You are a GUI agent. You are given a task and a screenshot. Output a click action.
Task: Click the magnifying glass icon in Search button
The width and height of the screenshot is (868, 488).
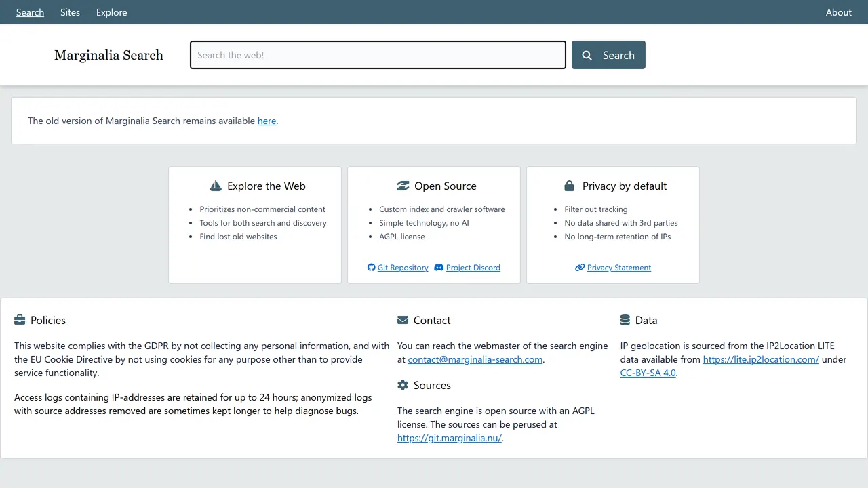tap(587, 56)
